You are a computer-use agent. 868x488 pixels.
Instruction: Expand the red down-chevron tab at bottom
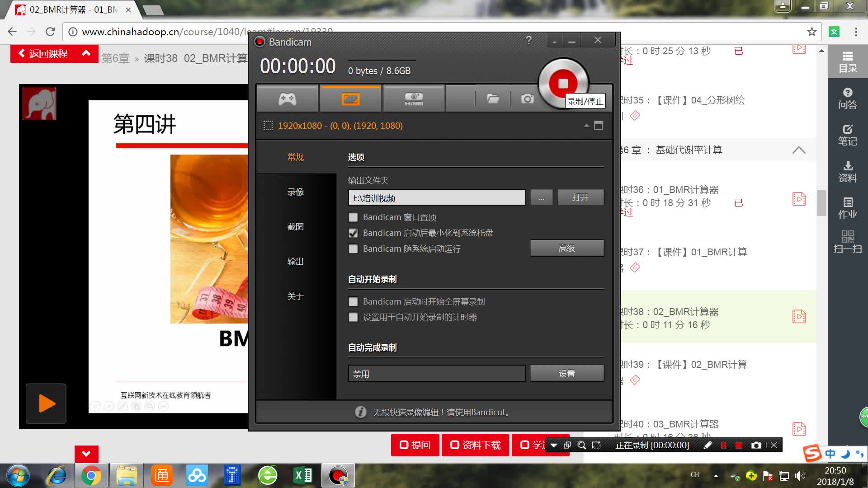[86, 454]
